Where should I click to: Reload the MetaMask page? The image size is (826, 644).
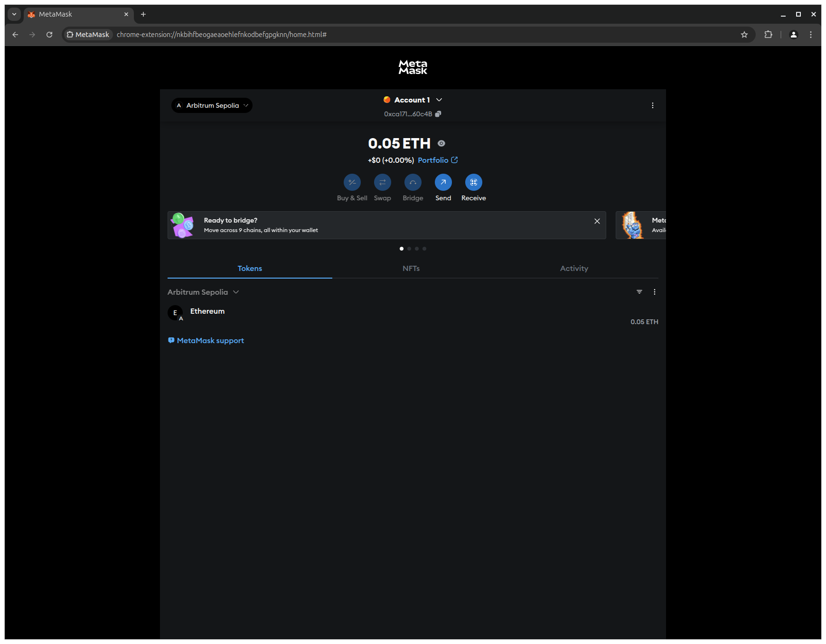(49, 35)
